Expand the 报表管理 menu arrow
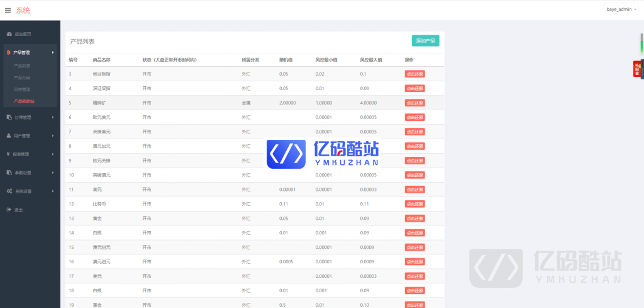This screenshot has height=308, width=644. click(x=53, y=154)
